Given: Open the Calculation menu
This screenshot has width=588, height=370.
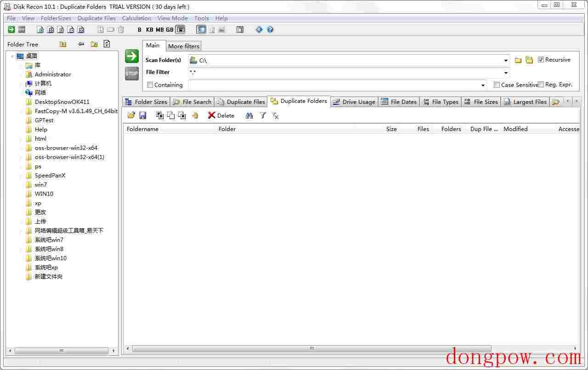Looking at the screenshot, I should tap(136, 18).
